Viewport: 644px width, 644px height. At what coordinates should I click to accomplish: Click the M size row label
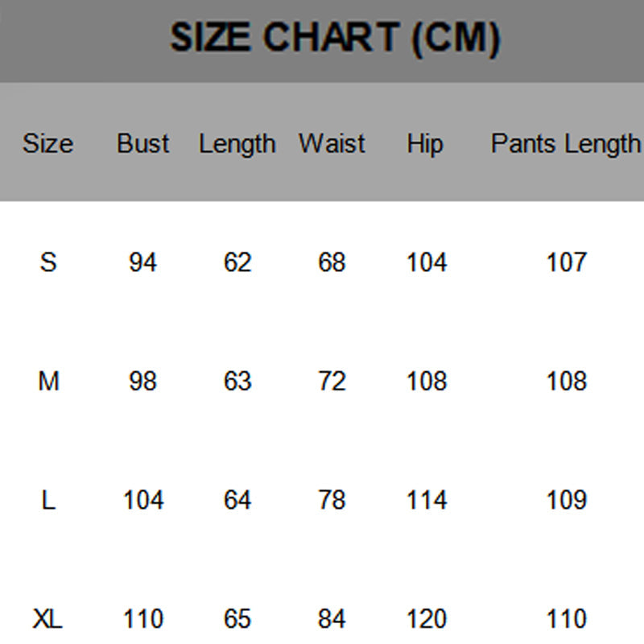pyautogui.click(x=48, y=381)
